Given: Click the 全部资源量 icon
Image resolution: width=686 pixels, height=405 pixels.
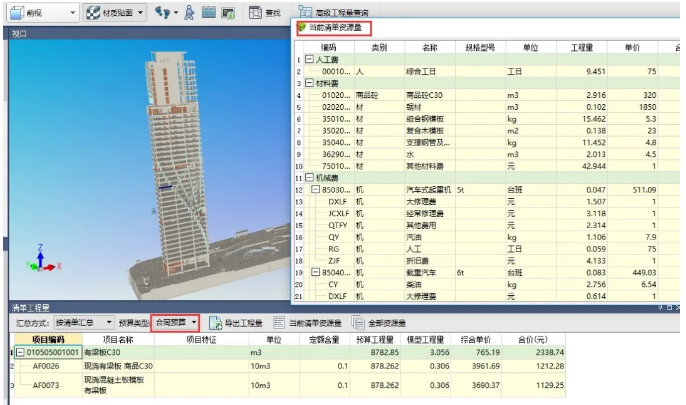Looking at the screenshot, I should tap(358, 323).
